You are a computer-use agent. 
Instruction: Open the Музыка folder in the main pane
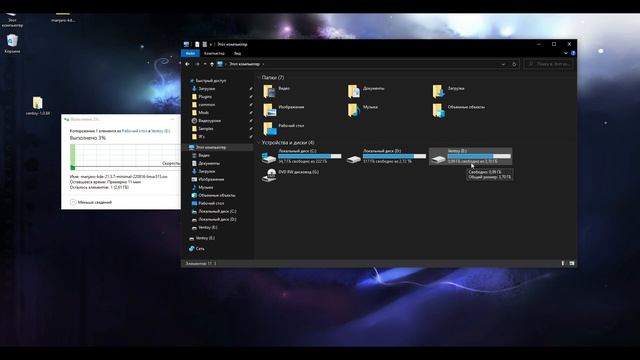[x=363, y=110]
